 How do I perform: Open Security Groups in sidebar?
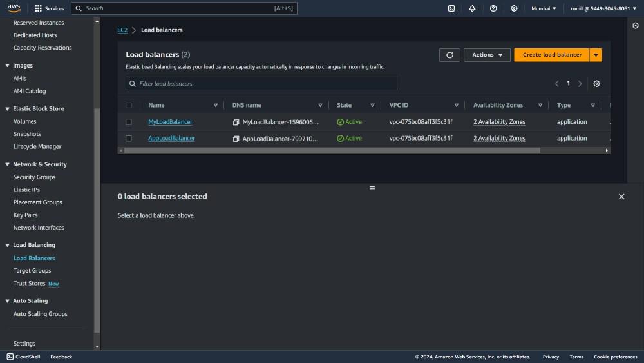(x=34, y=177)
